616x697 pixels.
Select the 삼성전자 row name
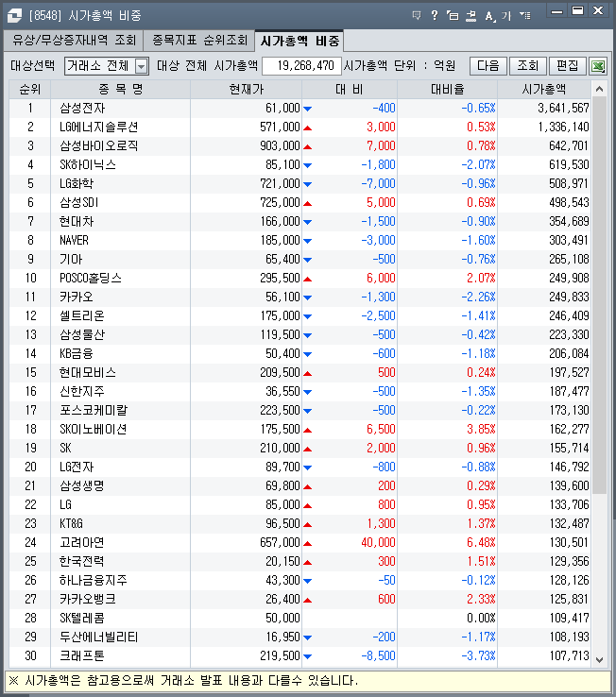click(83, 108)
